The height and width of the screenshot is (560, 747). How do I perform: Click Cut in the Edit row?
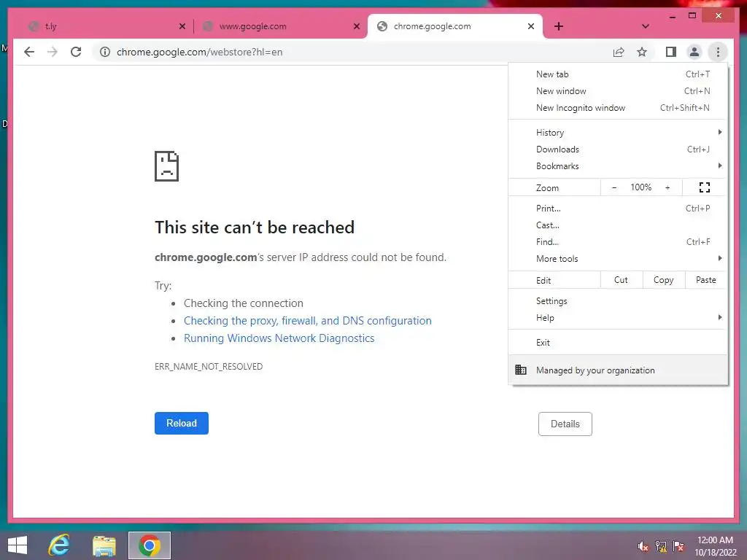click(622, 280)
